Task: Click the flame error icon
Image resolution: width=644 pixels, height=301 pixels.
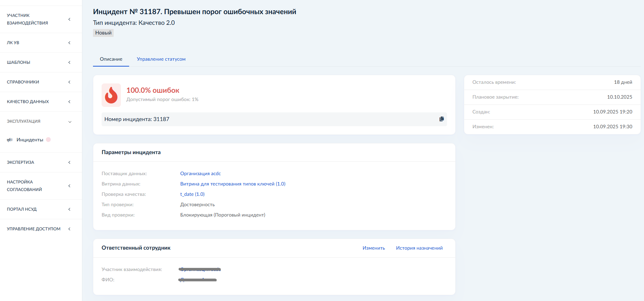Action: pyautogui.click(x=111, y=95)
